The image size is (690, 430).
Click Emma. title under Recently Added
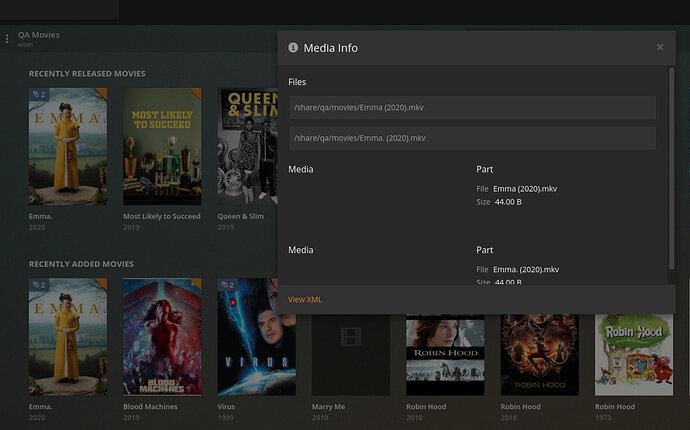pos(40,407)
